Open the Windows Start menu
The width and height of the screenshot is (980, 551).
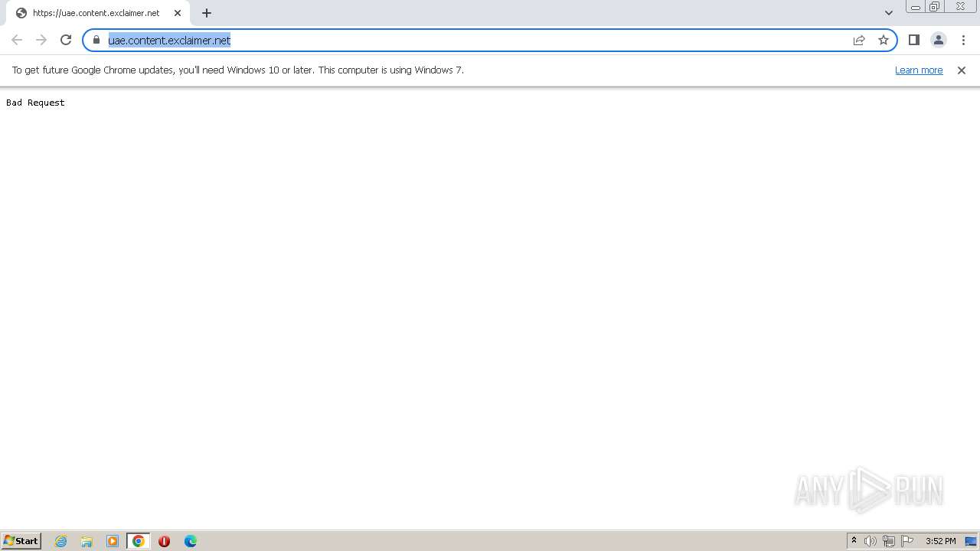(x=21, y=541)
